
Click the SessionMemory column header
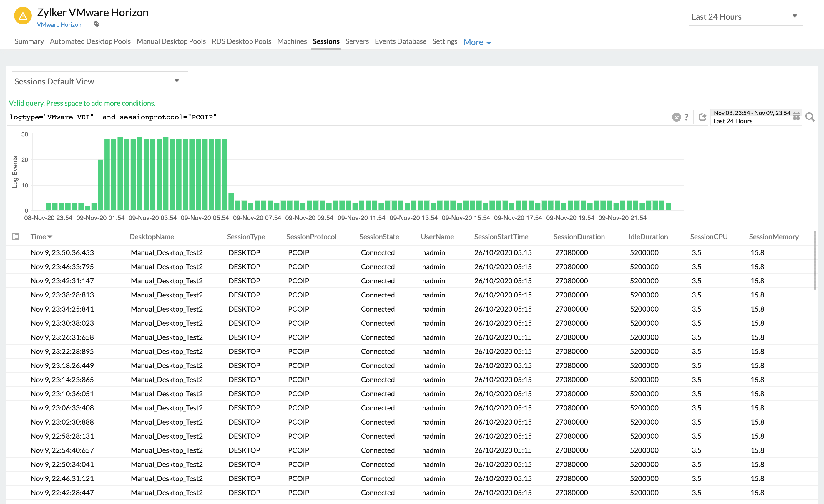[x=773, y=237]
